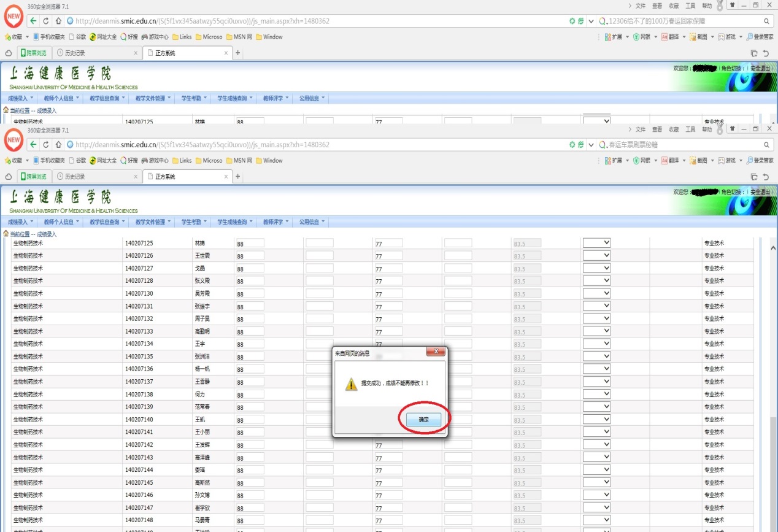
Task: Close the 历史记录 tab in the front window
Action: (x=136, y=177)
